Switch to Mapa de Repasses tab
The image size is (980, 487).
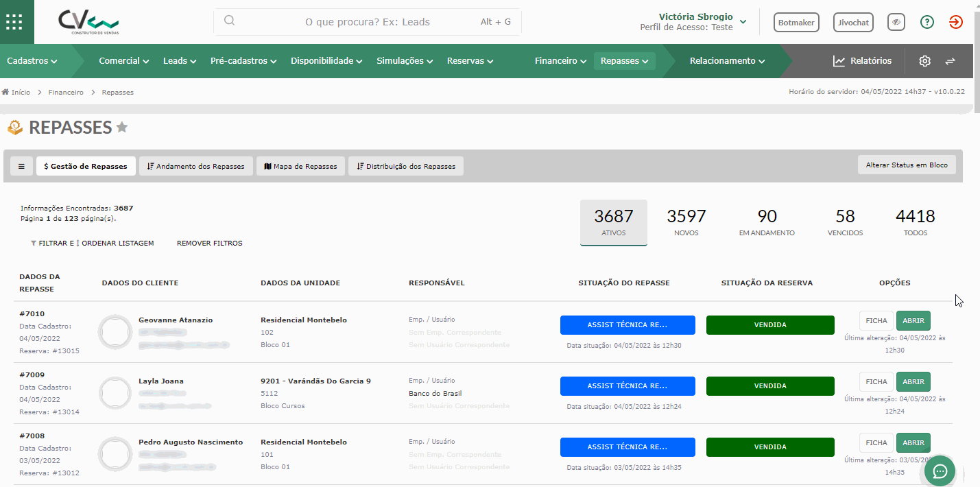[x=300, y=166]
